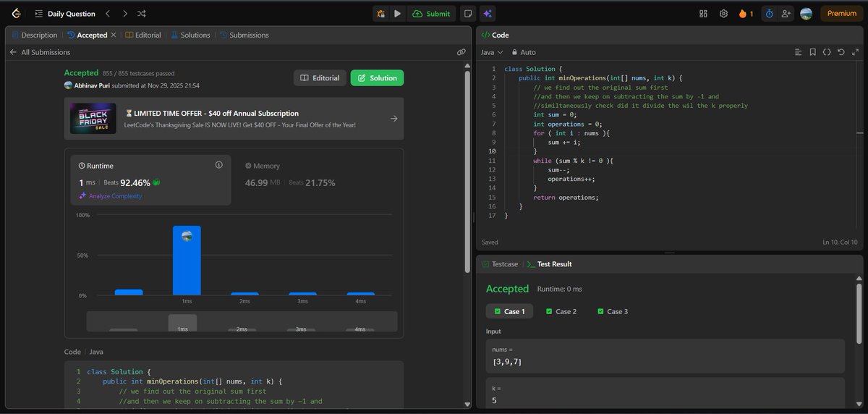Click the format code icon

(x=798, y=52)
